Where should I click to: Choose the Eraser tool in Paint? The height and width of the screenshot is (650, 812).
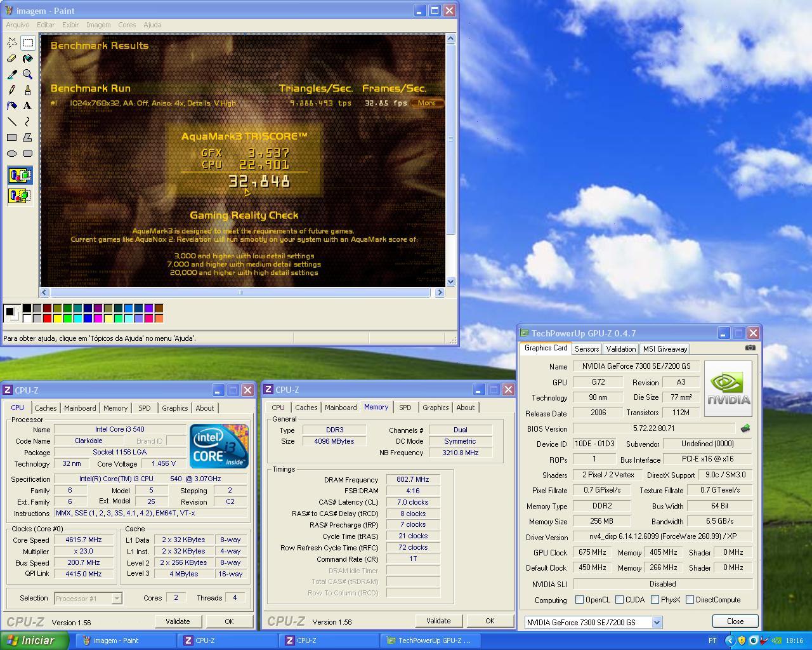pyautogui.click(x=11, y=58)
